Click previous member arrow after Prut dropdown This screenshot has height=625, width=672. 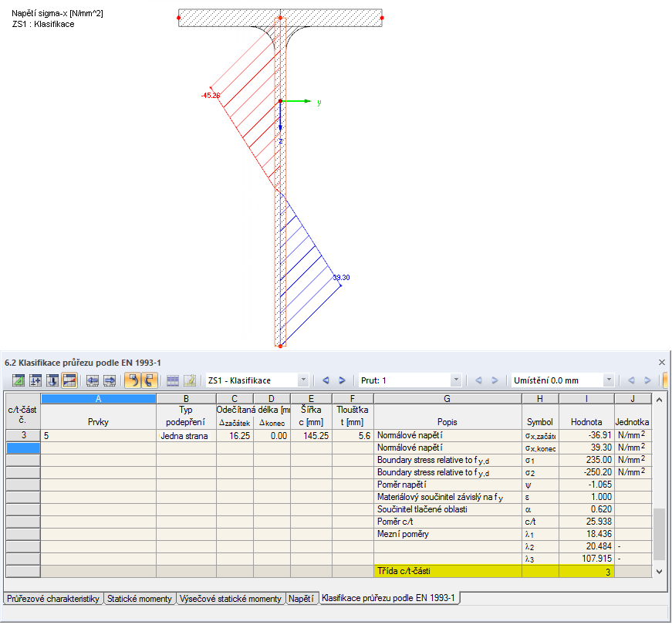pos(478,380)
